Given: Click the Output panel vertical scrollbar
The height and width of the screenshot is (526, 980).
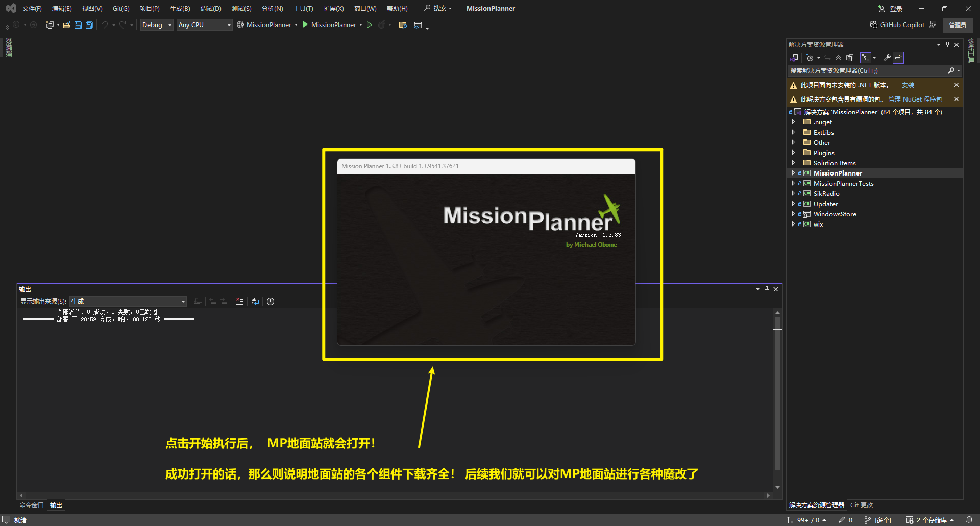Looking at the screenshot, I should 777,398.
